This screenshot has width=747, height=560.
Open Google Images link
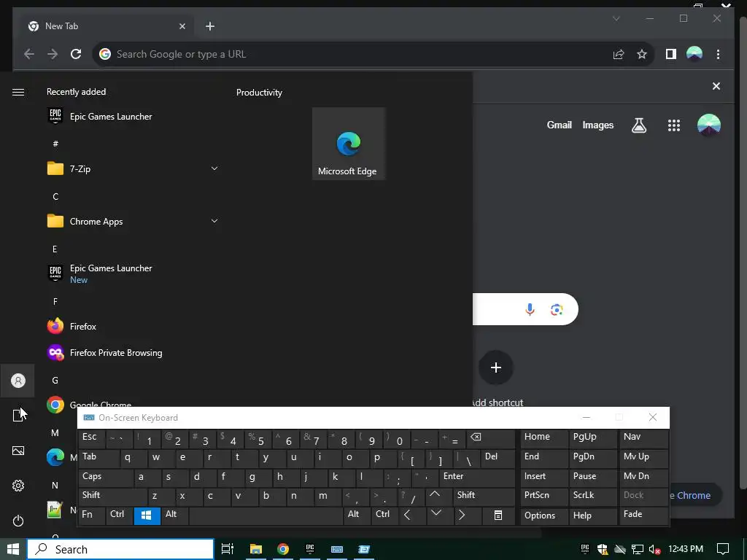coord(598,125)
